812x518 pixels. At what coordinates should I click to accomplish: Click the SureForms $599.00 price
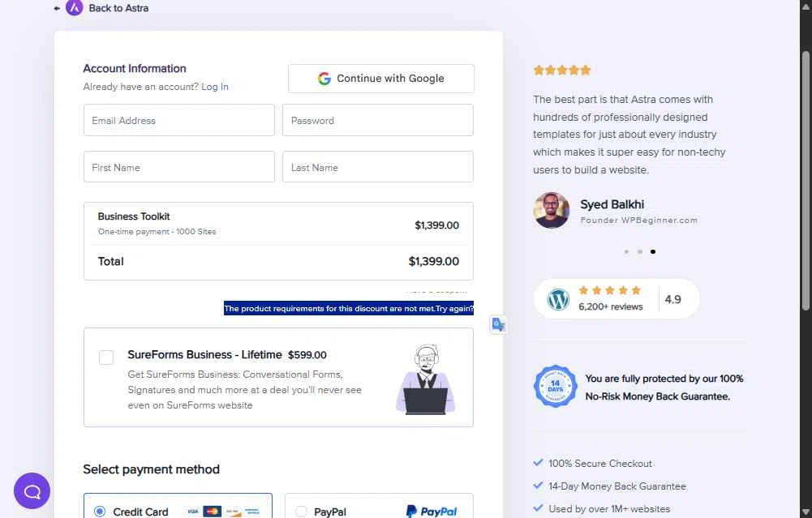click(x=307, y=355)
